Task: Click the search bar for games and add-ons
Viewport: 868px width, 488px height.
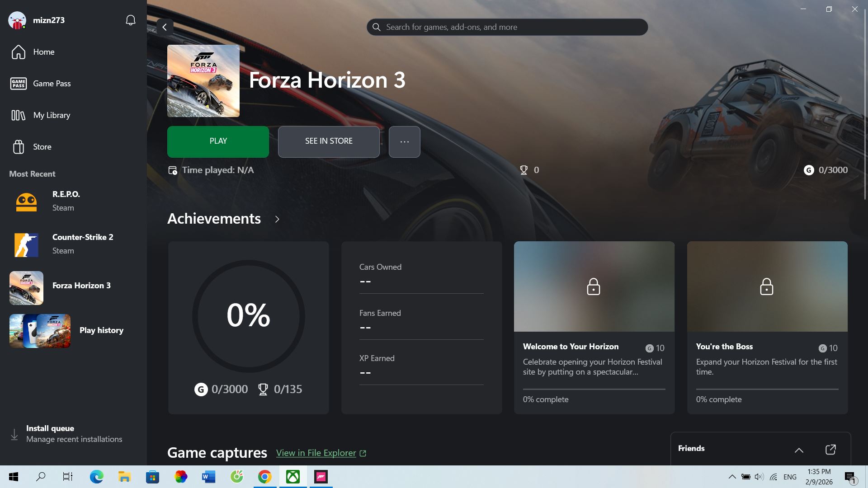Action: pos(506,27)
